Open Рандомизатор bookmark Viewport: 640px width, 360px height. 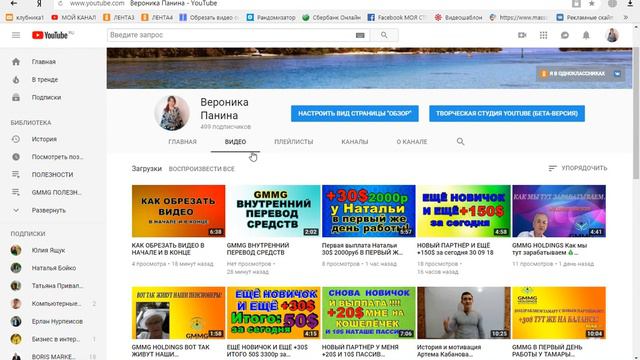[x=271, y=18]
